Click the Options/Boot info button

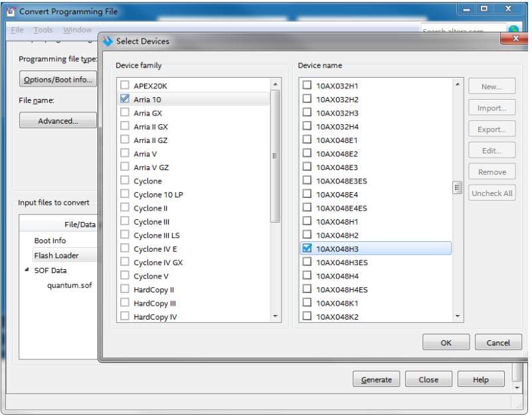(x=58, y=80)
